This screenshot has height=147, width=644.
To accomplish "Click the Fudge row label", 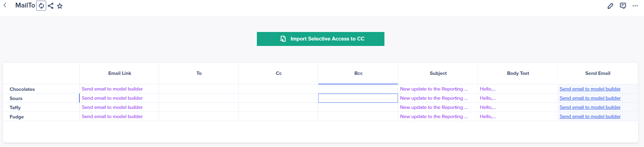I will [17, 117].
